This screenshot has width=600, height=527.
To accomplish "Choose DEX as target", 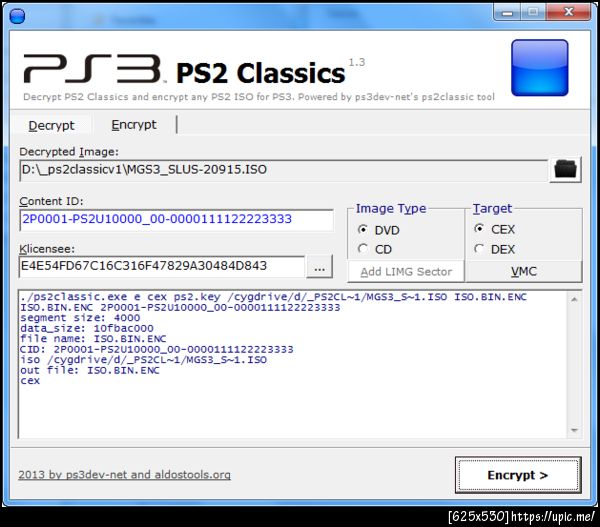I will (x=494, y=249).
